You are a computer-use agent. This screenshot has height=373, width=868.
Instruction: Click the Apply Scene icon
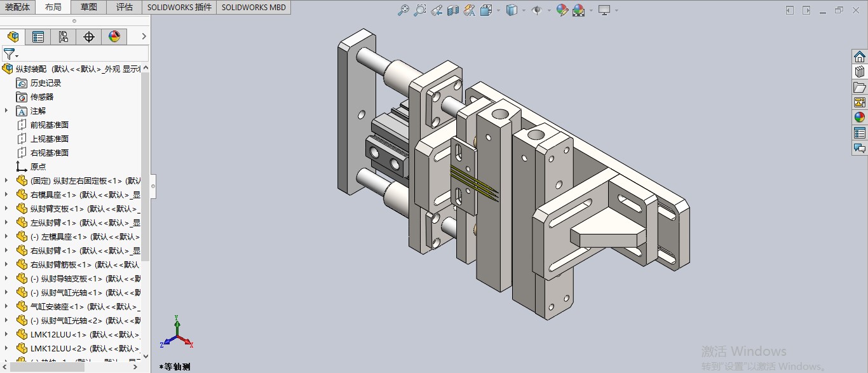(578, 10)
